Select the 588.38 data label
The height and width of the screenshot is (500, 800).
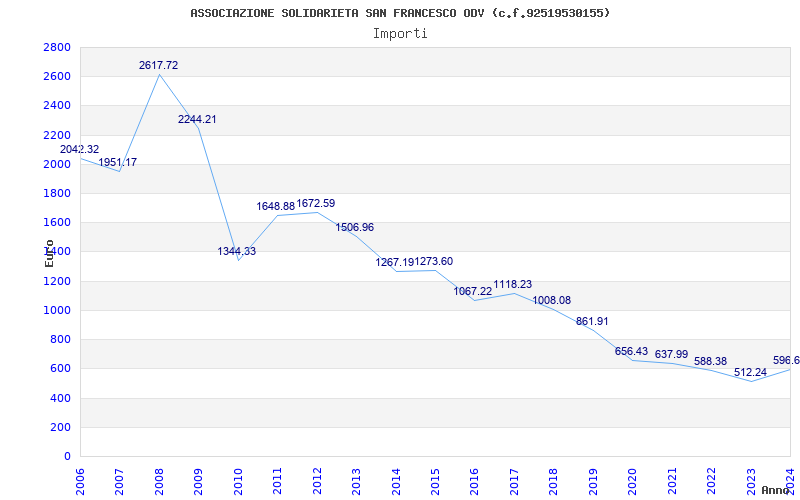click(x=711, y=361)
